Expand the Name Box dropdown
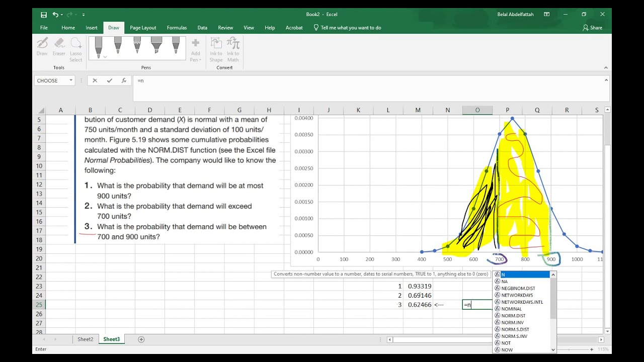Image resolution: width=644 pixels, height=362 pixels. click(71, 80)
